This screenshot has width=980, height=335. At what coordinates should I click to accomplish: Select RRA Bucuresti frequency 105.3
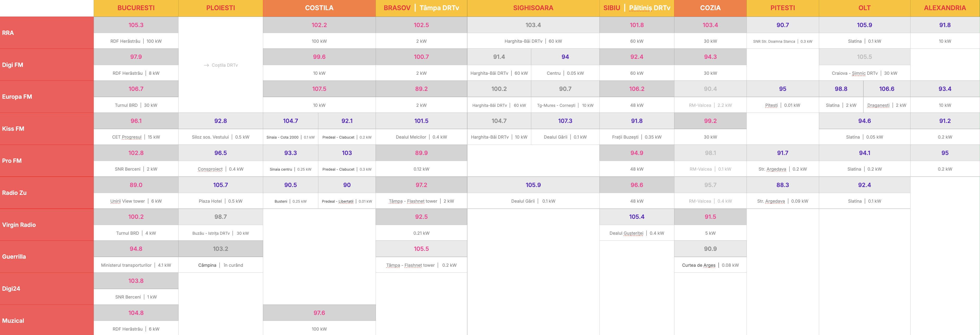[136, 25]
